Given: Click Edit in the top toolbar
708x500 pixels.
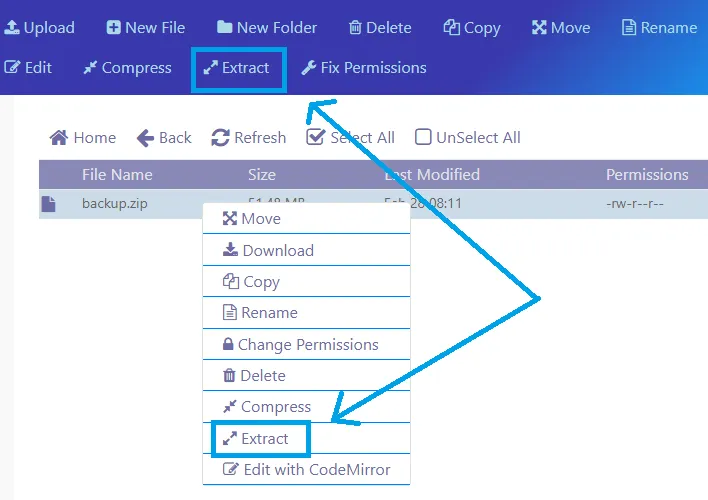Looking at the screenshot, I should [x=28, y=68].
